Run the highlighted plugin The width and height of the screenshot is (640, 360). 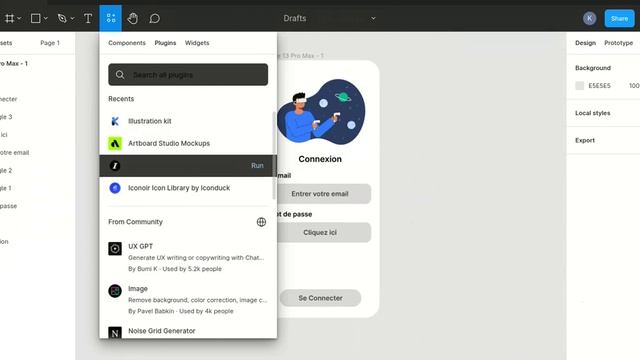click(257, 166)
